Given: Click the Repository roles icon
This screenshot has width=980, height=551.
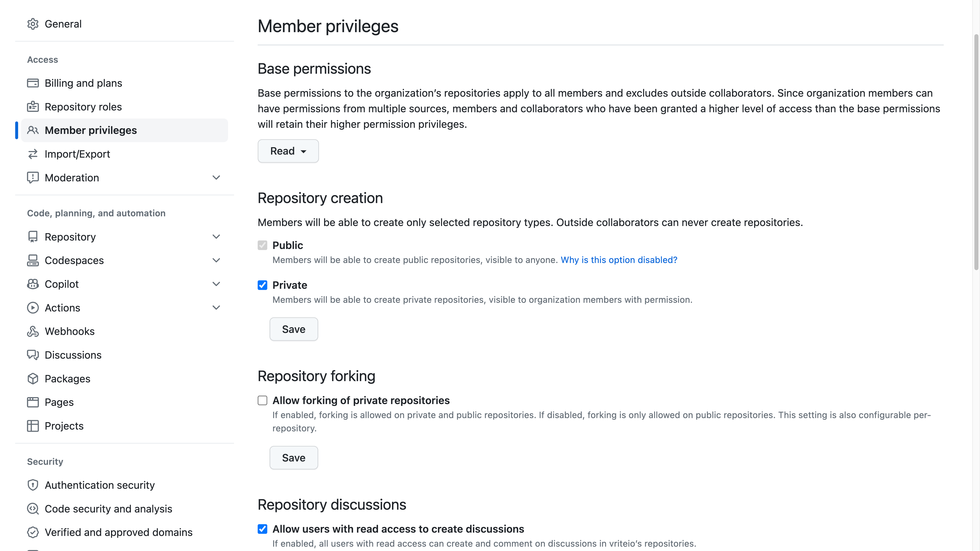Looking at the screenshot, I should [33, 106].
